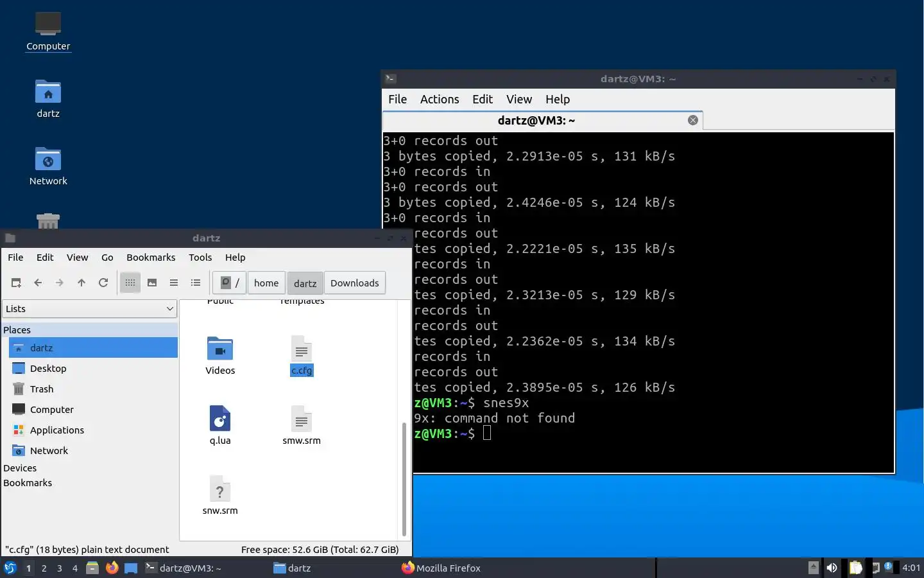The height and width of the screenshot is (578, 924).
Task: Click the file manager vertical scrollbar
Action: [404, 479]
